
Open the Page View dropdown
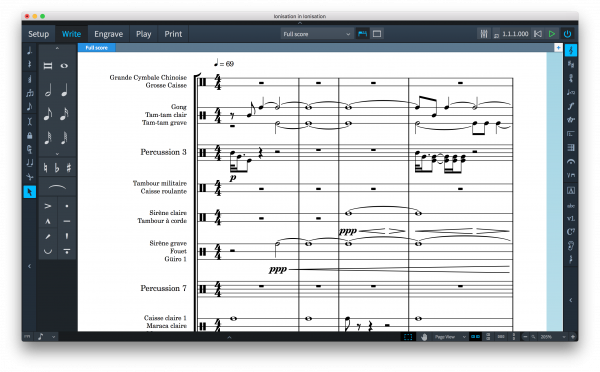point(450,337)
